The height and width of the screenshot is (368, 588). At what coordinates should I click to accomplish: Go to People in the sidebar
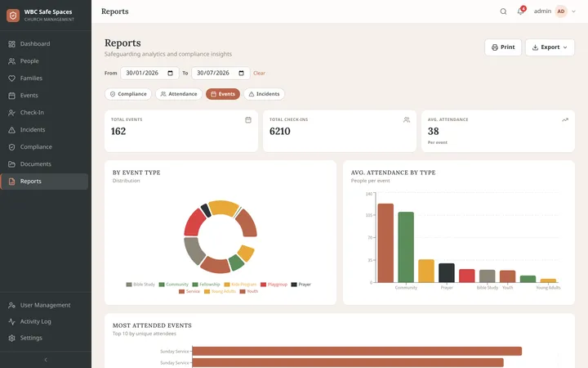tap(44, 61)
